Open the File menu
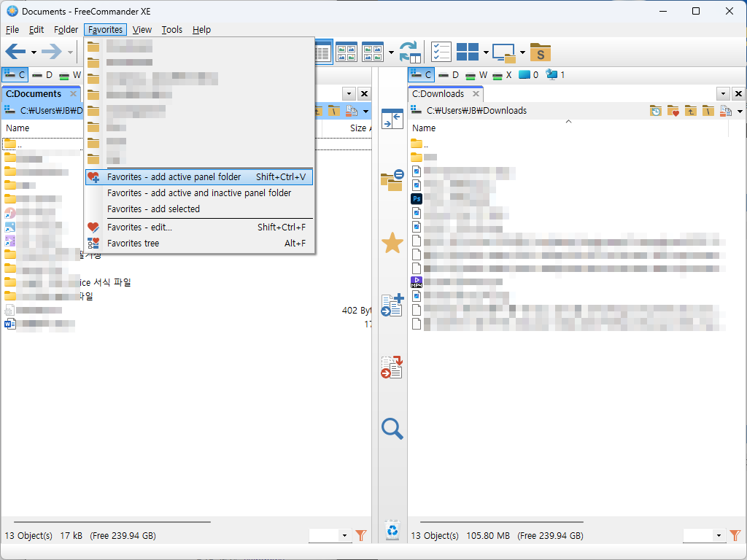 tap(12, 29)
